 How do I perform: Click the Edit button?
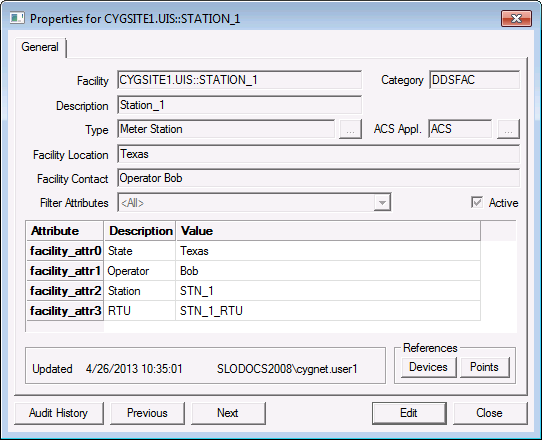(409, 413)
